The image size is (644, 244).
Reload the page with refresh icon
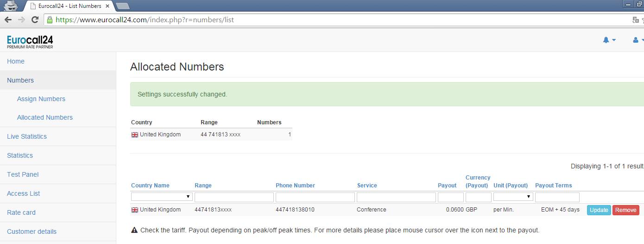pyautogui.click(x=35, y=20)
